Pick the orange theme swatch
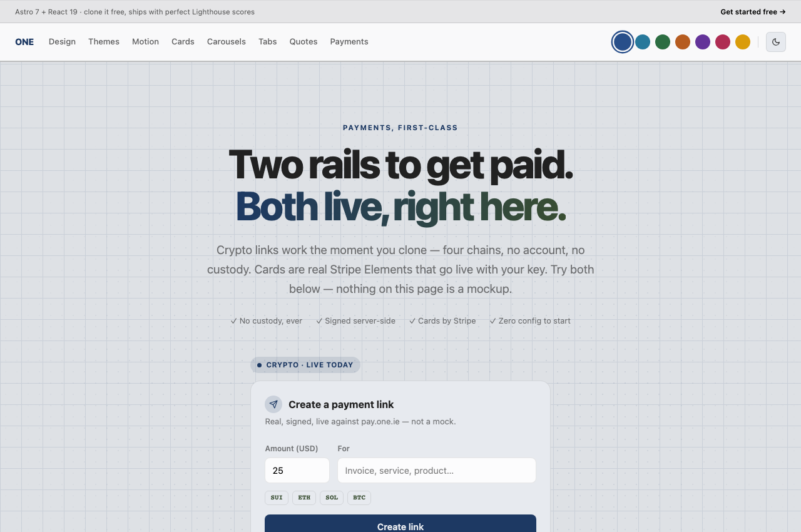Image resolution: width=801 pixels, height=532 pixels. coord(683,42)
